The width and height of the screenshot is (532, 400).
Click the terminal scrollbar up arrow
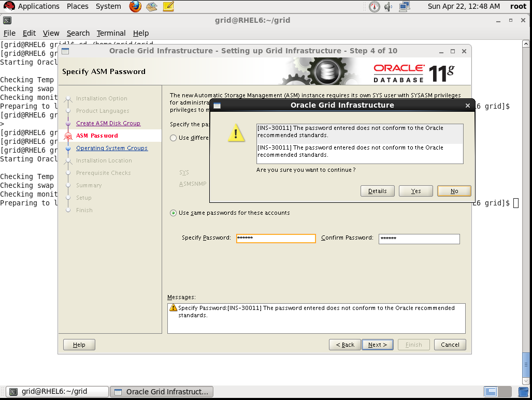click(526, 44)
